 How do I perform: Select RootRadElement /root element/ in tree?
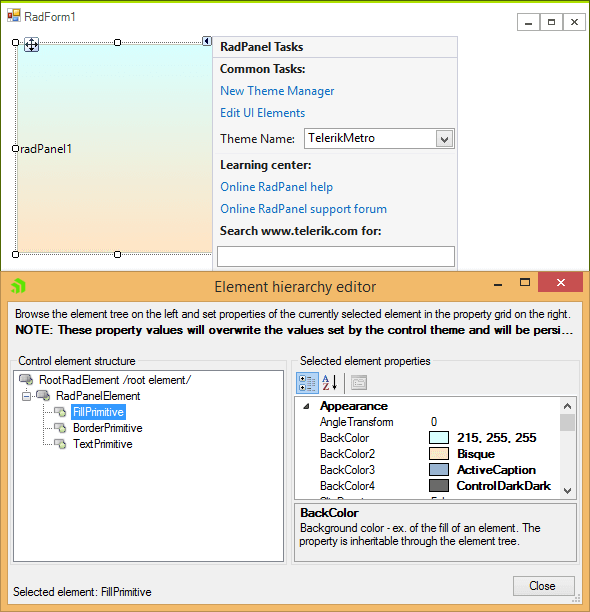(x=115, y=380)
